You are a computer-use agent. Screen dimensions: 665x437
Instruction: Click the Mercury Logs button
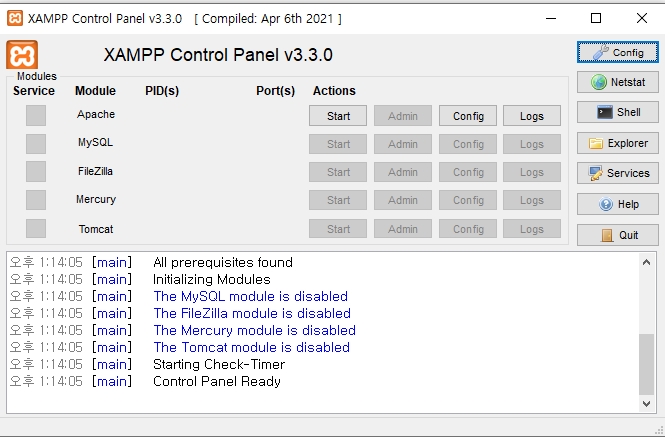tap(532, 200)
